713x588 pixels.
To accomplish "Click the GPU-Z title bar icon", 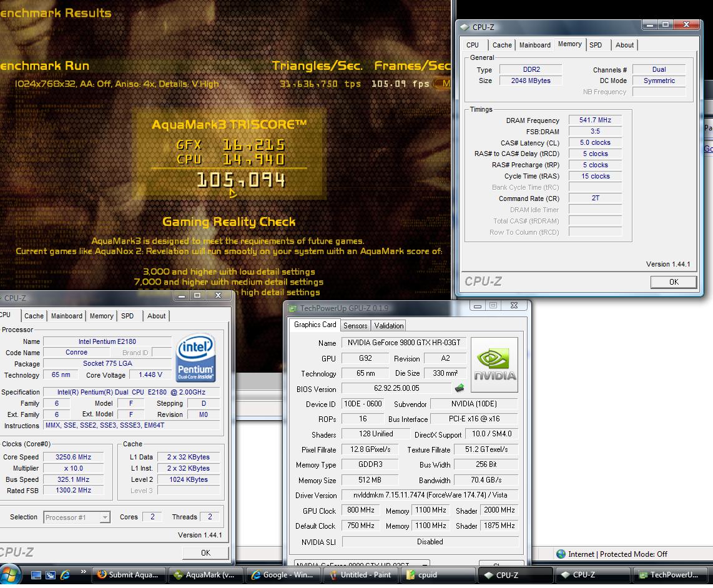I will (x=292, y=308).
